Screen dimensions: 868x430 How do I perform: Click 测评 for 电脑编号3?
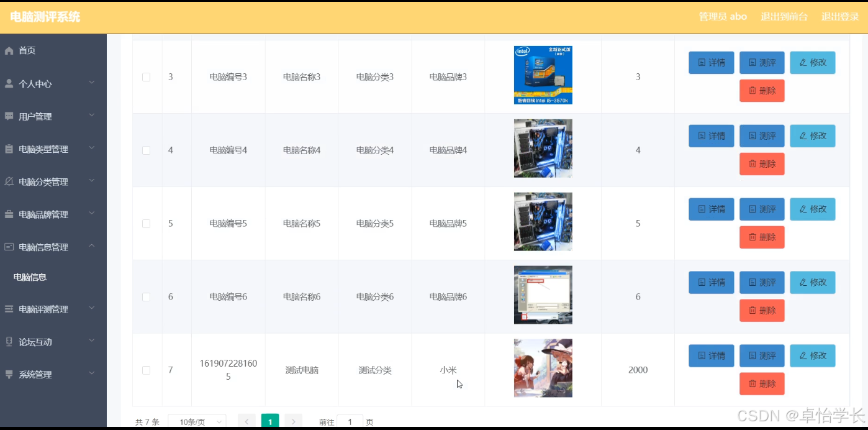pos(762,63)
